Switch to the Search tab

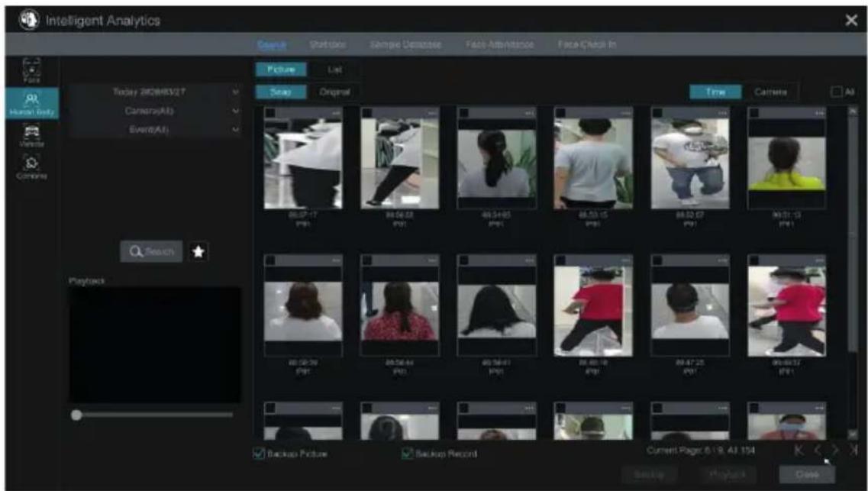point(272,44)
